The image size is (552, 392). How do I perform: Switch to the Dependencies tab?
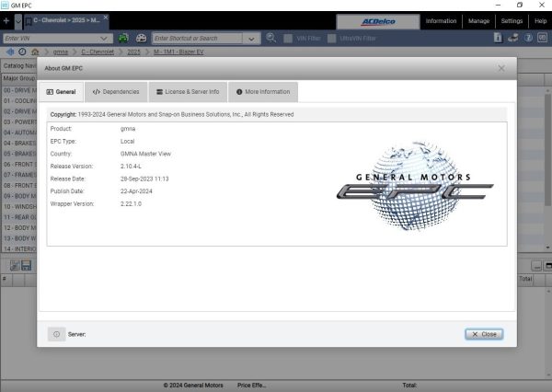click(x=116, y=92)
